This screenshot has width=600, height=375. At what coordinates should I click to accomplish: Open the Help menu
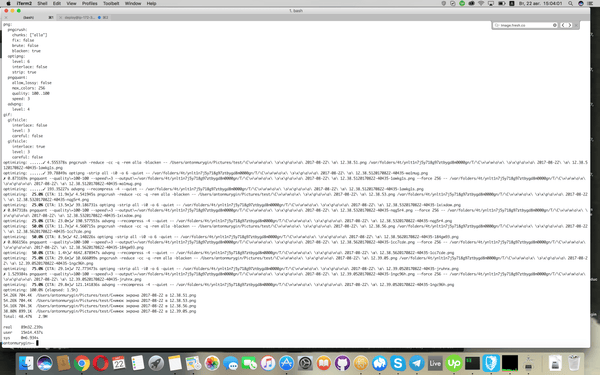[x=151, y=3]
